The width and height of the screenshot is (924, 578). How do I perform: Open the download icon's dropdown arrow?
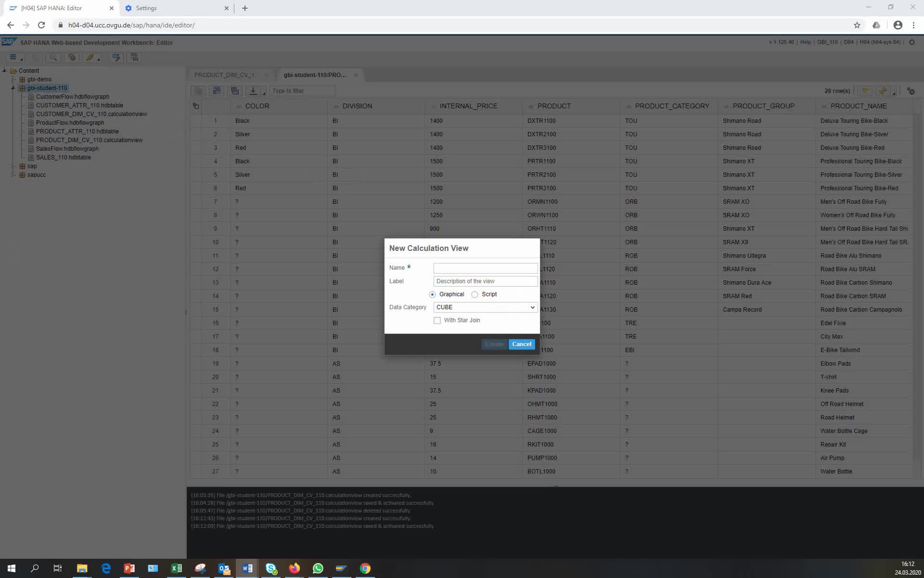(x=264, y=93)
